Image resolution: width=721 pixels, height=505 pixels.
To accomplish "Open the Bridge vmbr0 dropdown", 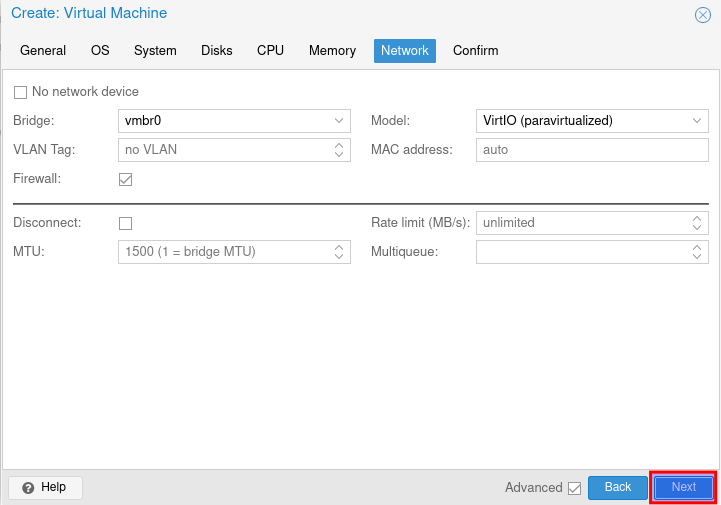I will point(339,121).
